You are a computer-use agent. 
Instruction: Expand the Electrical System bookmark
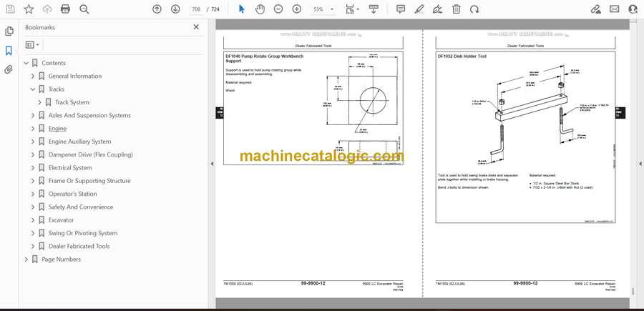coord(33,168)
